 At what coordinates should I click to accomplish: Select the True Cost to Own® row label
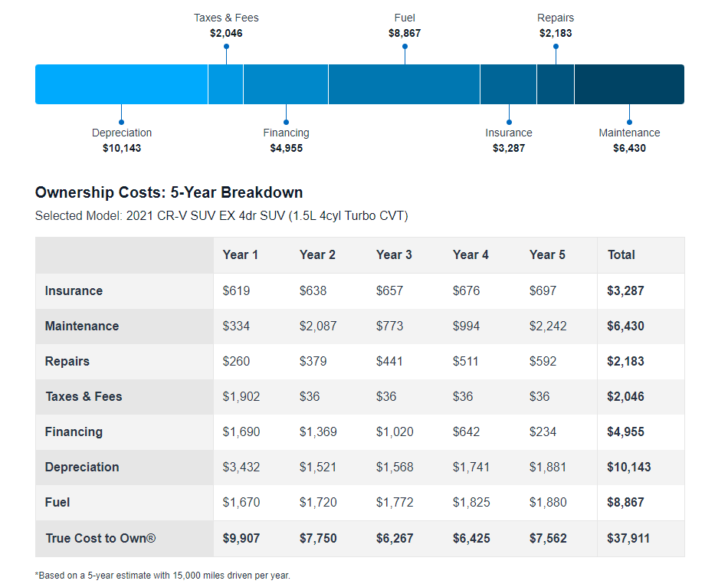(x=100, y=538)
